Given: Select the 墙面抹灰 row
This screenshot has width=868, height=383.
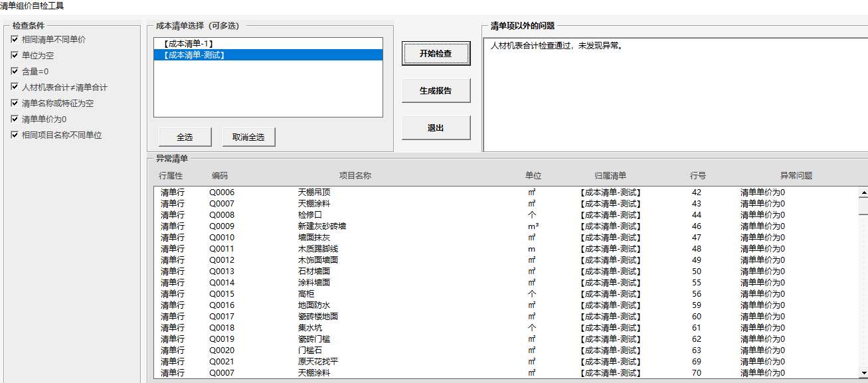Looking at the screenshot, I should tap(505, 238).
